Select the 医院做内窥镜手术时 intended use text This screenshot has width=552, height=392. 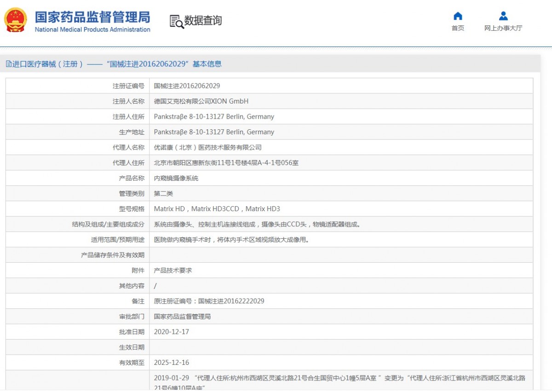coord(231,240)
